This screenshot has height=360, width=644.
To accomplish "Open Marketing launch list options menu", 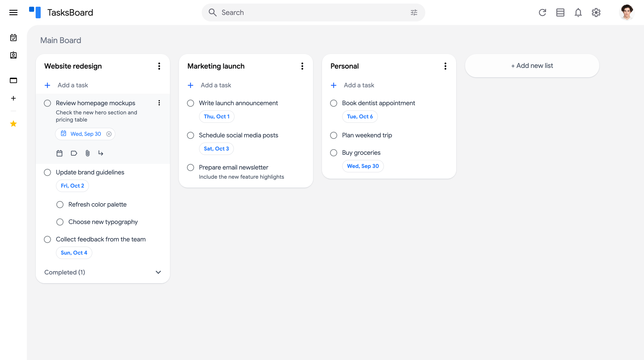I will tap(302, 66).
